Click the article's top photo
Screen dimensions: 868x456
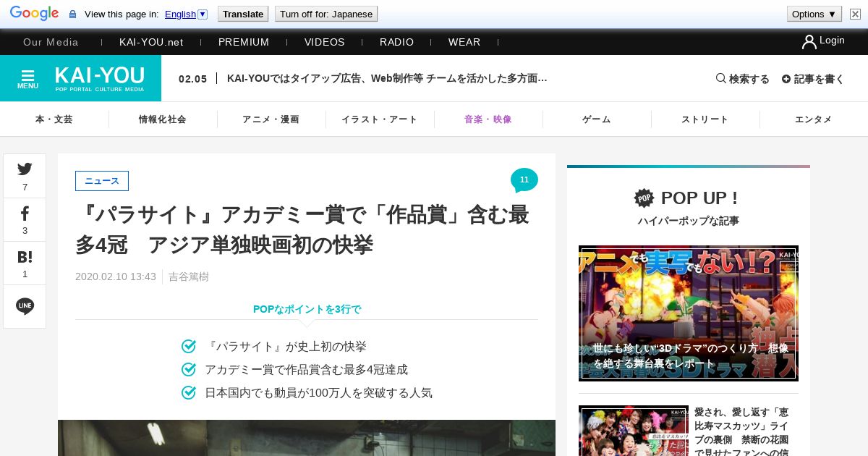[x=307, y=438]
